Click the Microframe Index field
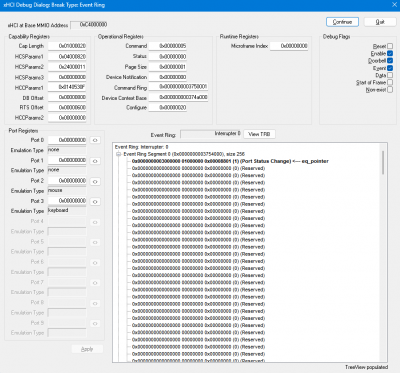The image size is (400, 373). pos(289,46)
